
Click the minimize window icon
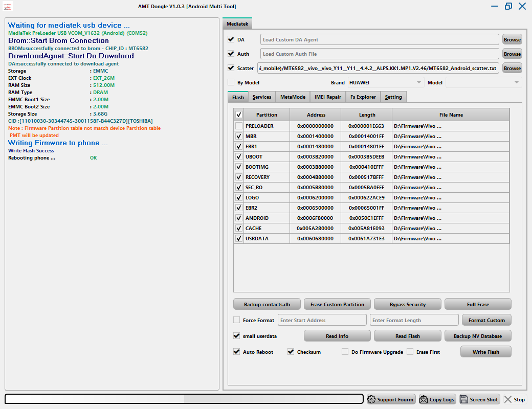495,6
